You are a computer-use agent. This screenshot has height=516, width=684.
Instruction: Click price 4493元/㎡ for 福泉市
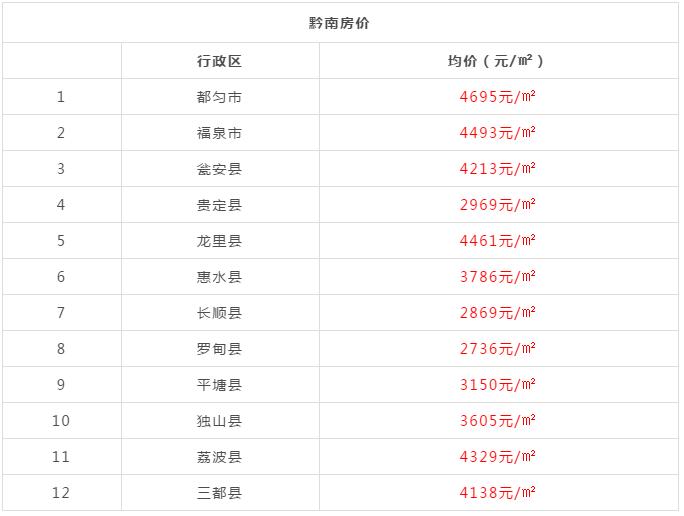[x=497, y=133]
